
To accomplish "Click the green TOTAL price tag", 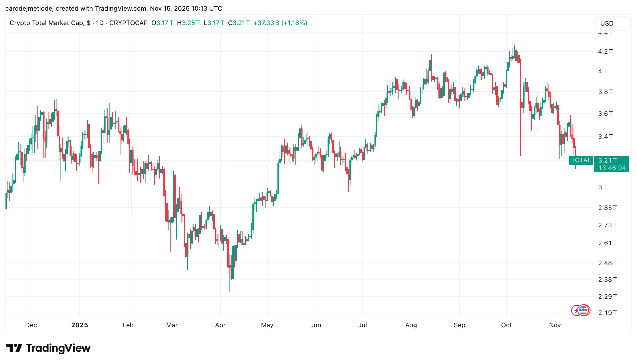I will [581, 160].
